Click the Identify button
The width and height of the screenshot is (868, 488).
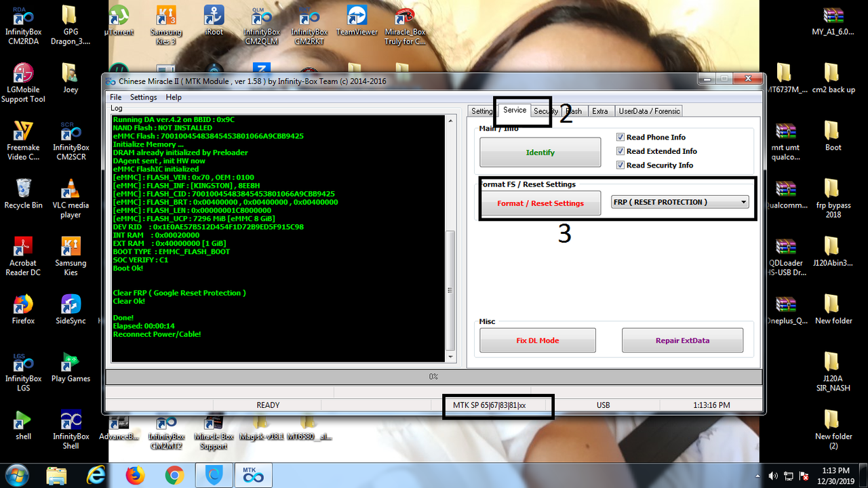click(x=540, y=152)
